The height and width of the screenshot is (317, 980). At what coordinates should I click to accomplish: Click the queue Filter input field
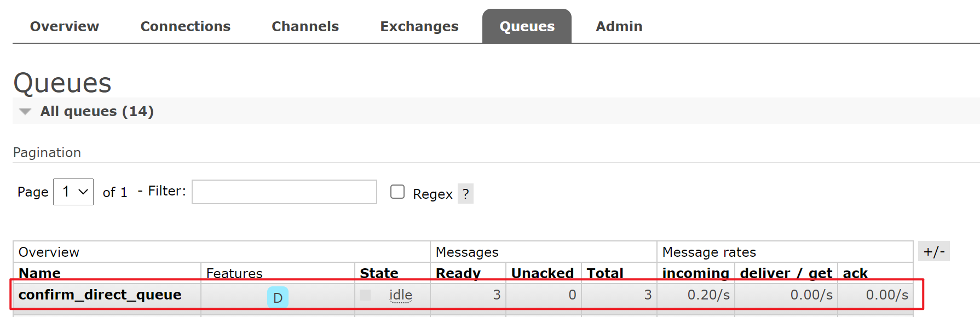(x=284, y=192)
